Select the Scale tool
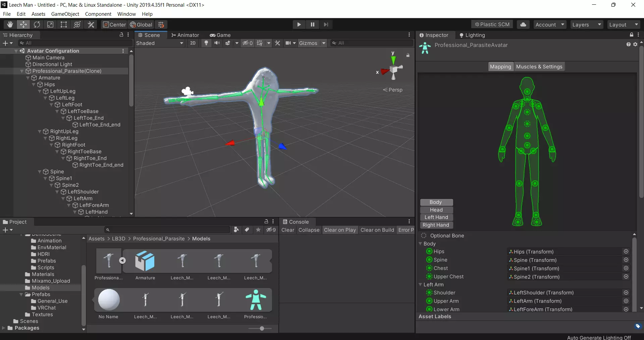This screenshot has height=340, width=644. click(50, 24)
